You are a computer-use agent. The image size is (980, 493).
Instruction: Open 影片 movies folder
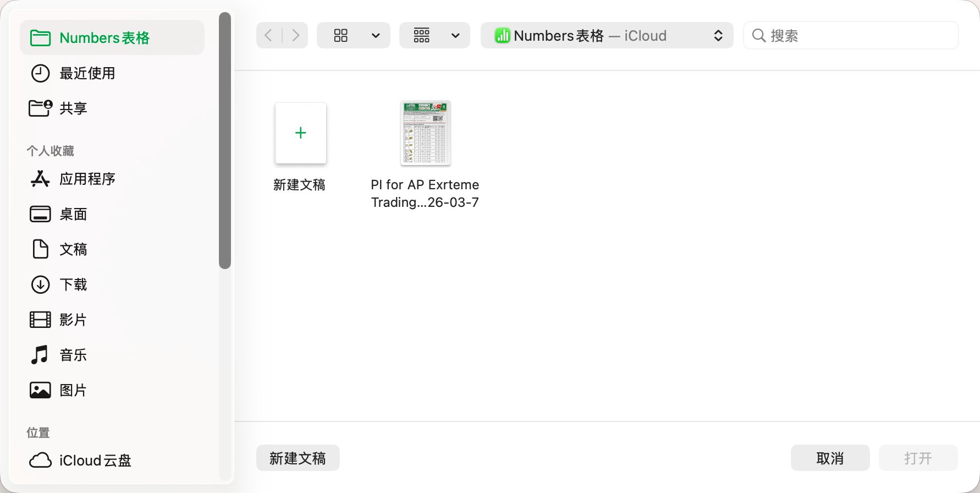tap(73, 320)
